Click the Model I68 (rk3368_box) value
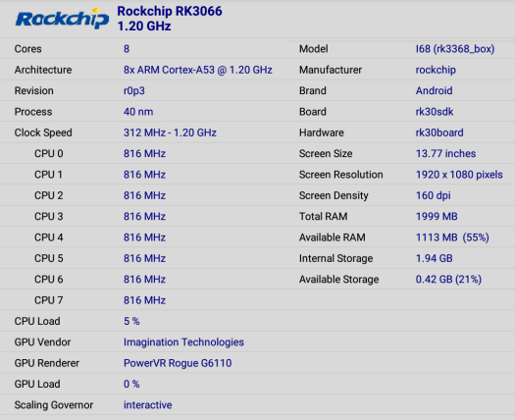The image size is (515, 420). (x=455, y=49)
